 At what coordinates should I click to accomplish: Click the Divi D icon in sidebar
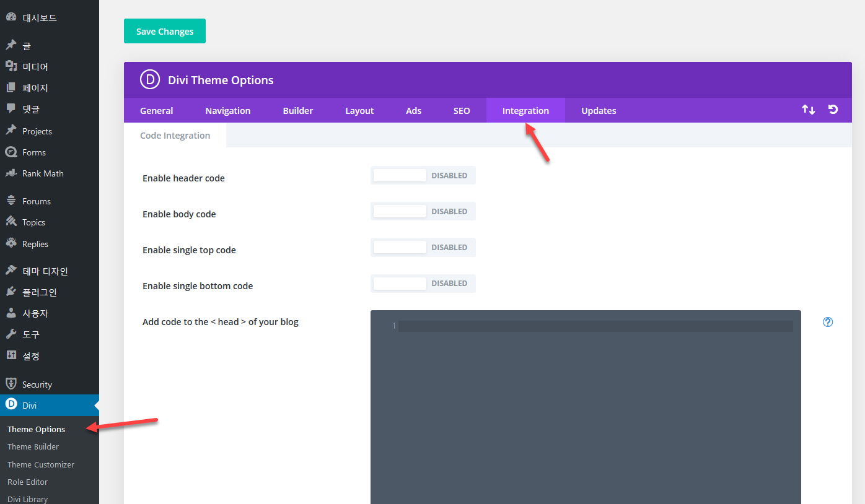coord(11,405)
